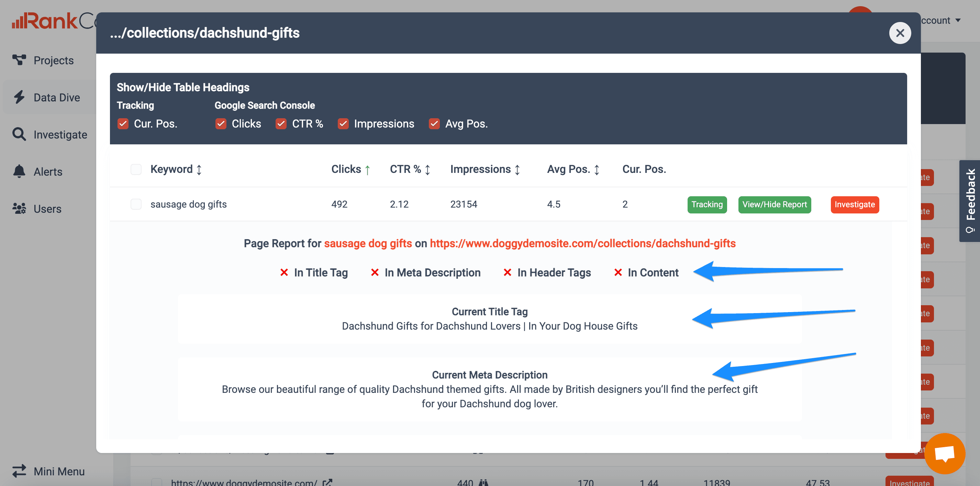This screenshot has width=980, height=486.
Task: Toggle the Mini Menu arrows icon
Action: (19, 471)
